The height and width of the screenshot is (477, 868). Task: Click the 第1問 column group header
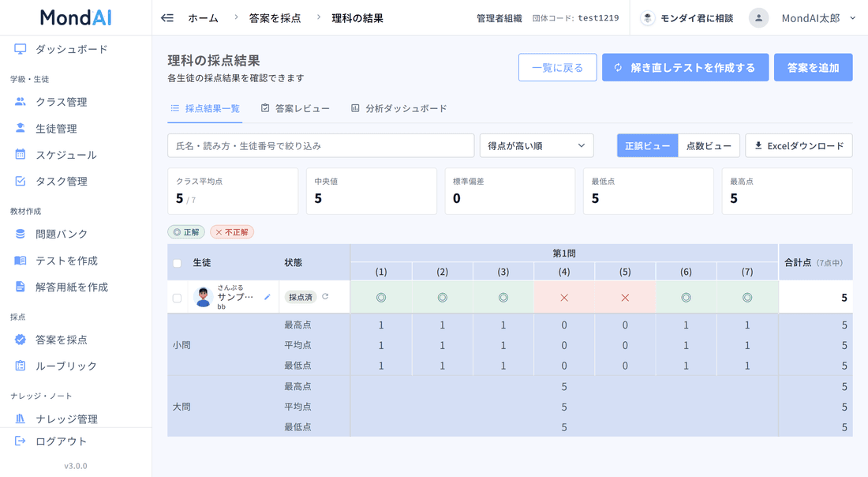564,254
